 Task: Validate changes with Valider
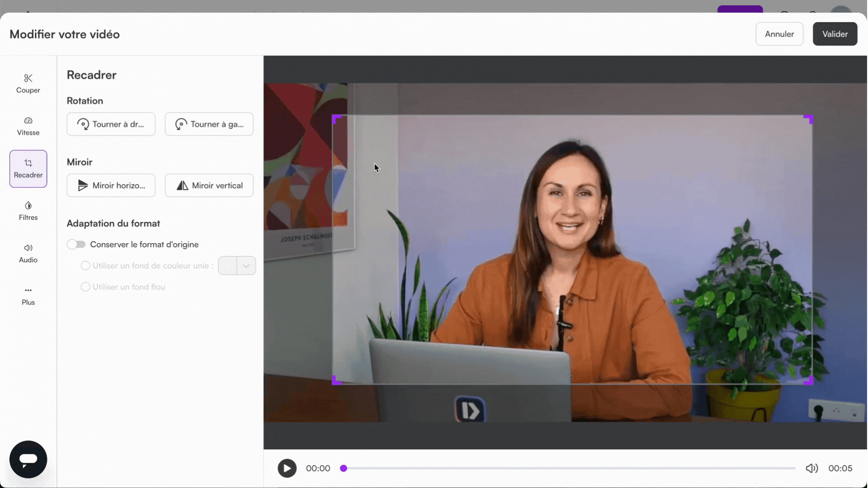pyautogui.click(x=835, y=34)
